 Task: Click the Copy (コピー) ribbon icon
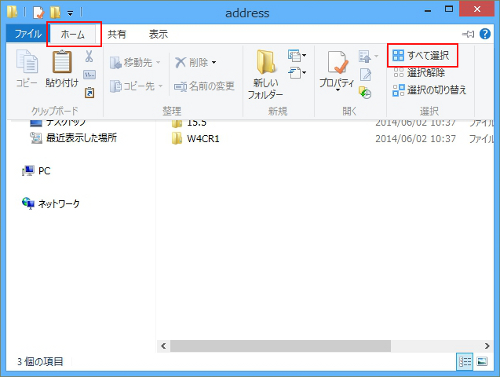pyautogui.click(x=27, y=62)
